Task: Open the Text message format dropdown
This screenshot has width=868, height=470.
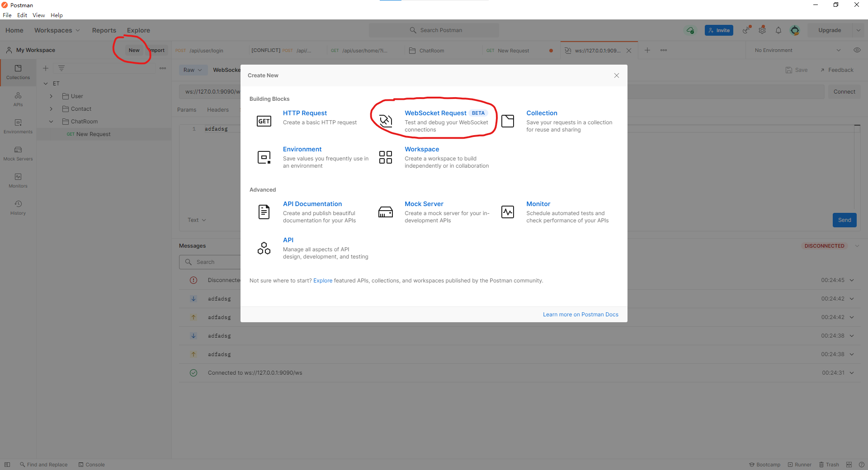Action: pyautogui.click(x=197, y=220)
